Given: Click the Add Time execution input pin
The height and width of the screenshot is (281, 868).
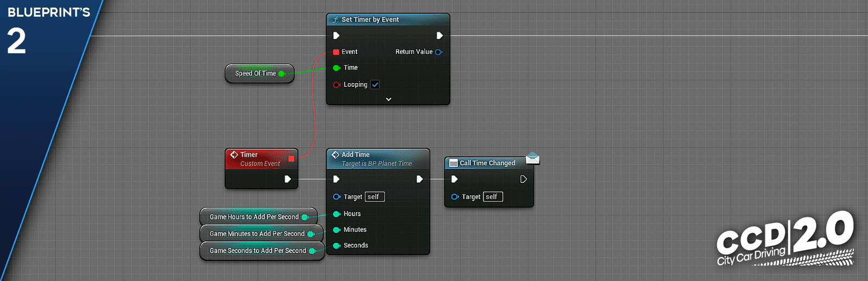Looking at the screenshot, I should (x=336, y=179).
